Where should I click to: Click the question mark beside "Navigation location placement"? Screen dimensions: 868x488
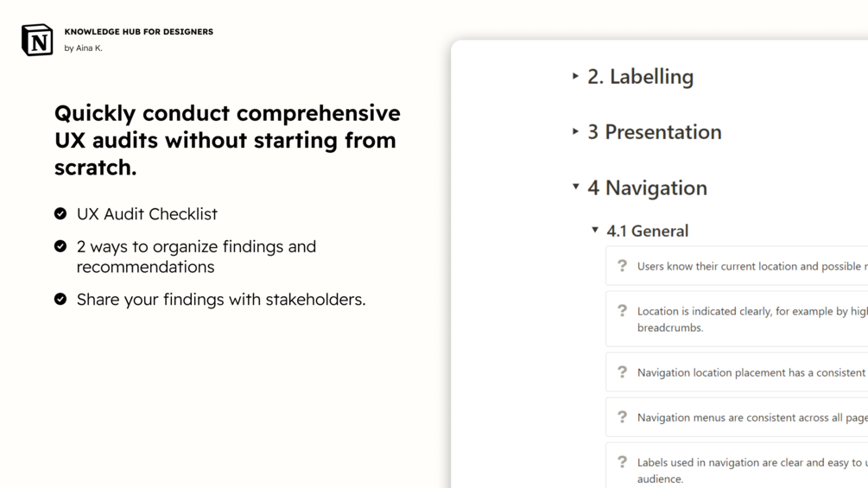(x=622, y=372)
